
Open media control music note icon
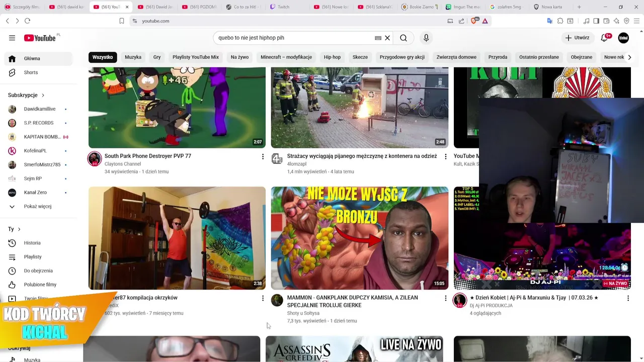pos(587,21)
